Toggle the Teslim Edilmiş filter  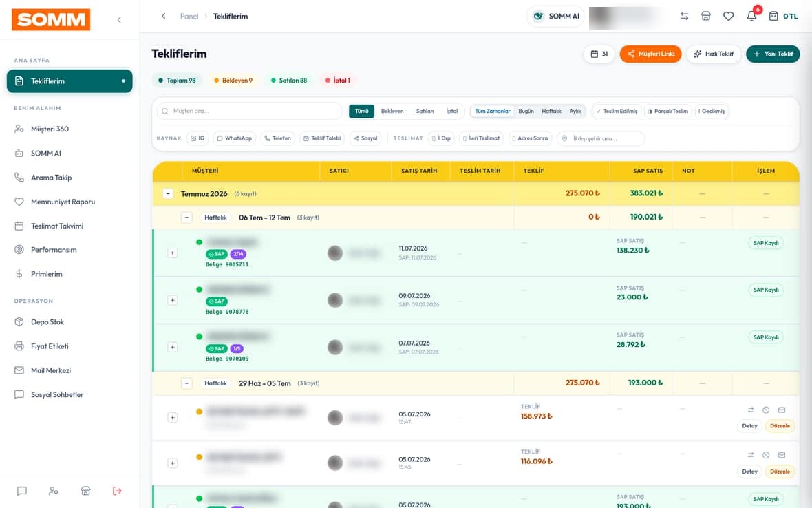pyautogui.click(x=617, y=111)
